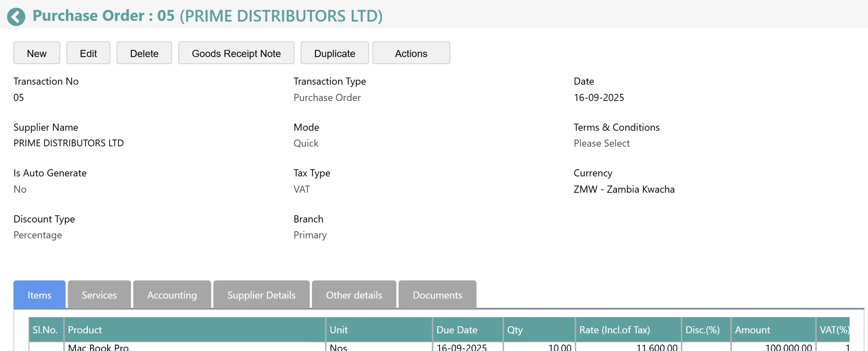Click the Product column header

tap(195, 330)
